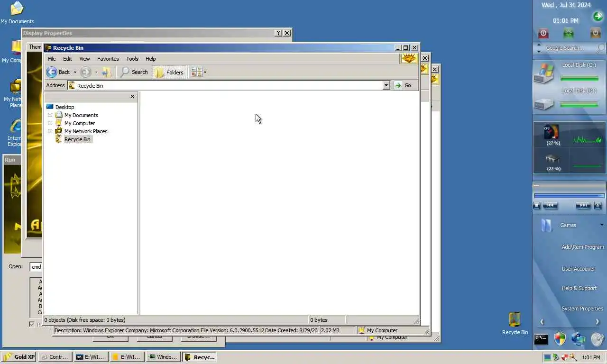Click the RAM chip icon

pyautogui.click(x=552, y=159)
